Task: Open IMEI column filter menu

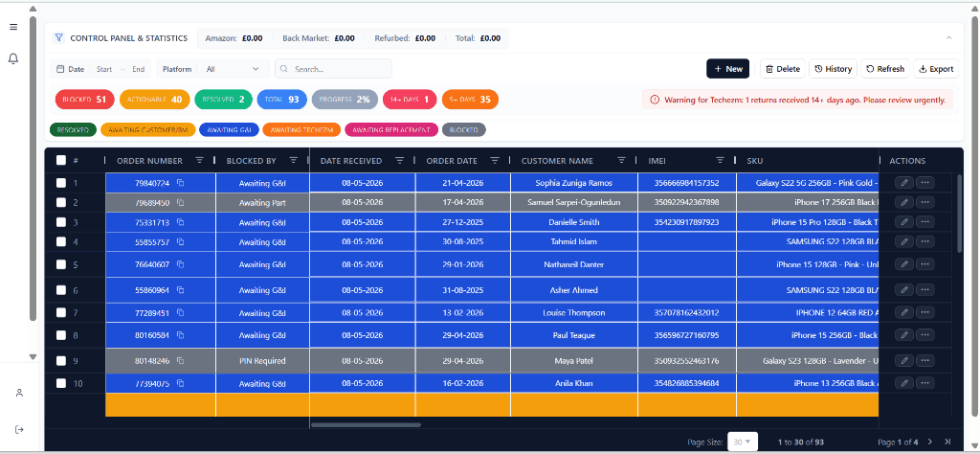Action: pos(720,161)
